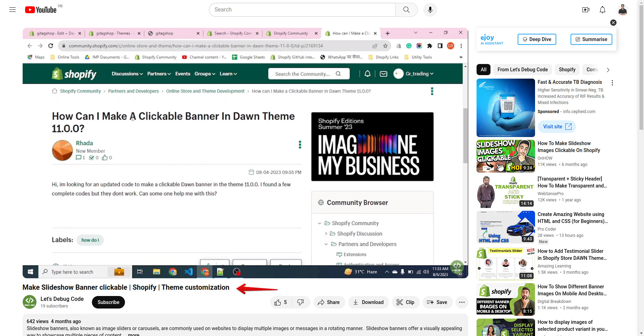Open the Create video icon
Image resolution: width=644 pixels, height=336 pixels.
pos(586,10)
